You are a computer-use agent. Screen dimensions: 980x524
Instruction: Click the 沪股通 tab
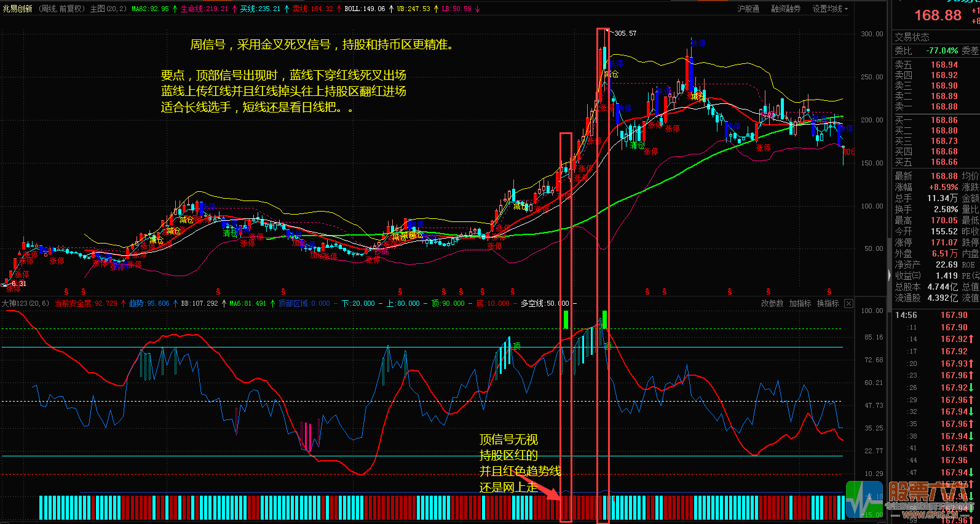click(x=748, y=9)
